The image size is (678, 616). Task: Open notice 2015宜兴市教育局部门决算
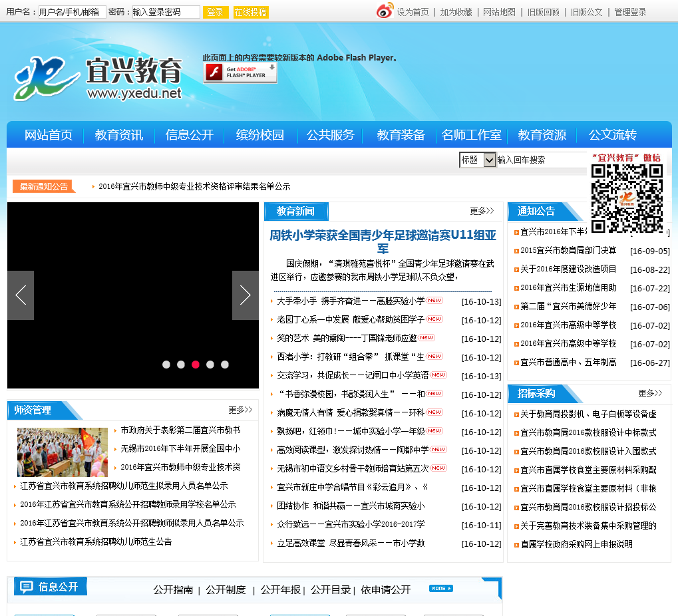pos(568,250)
